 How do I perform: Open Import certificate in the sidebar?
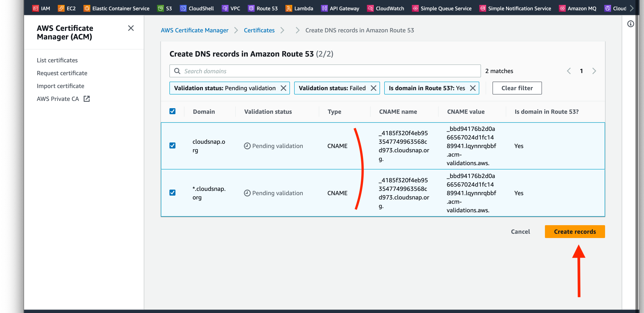(x=61, y=86)
